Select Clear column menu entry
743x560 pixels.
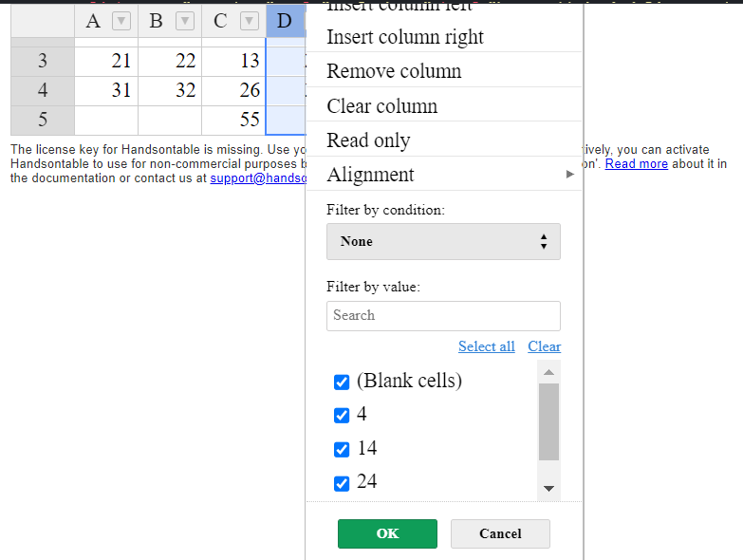click(x=382, y=106)
